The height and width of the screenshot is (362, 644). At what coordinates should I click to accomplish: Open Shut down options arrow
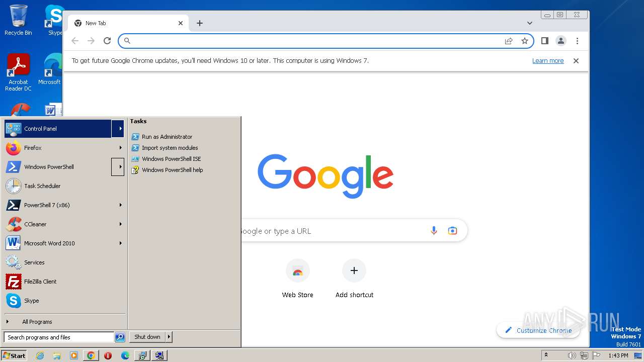(169, 337)
